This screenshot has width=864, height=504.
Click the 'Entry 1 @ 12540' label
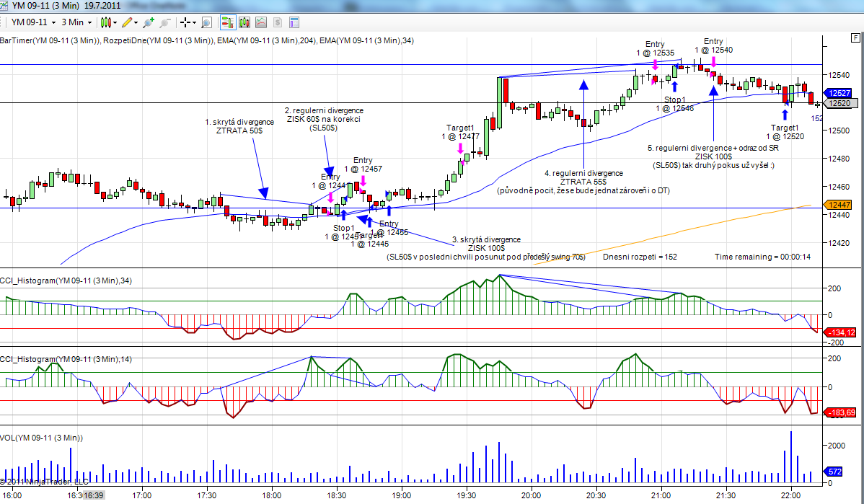tap(713, 45)
